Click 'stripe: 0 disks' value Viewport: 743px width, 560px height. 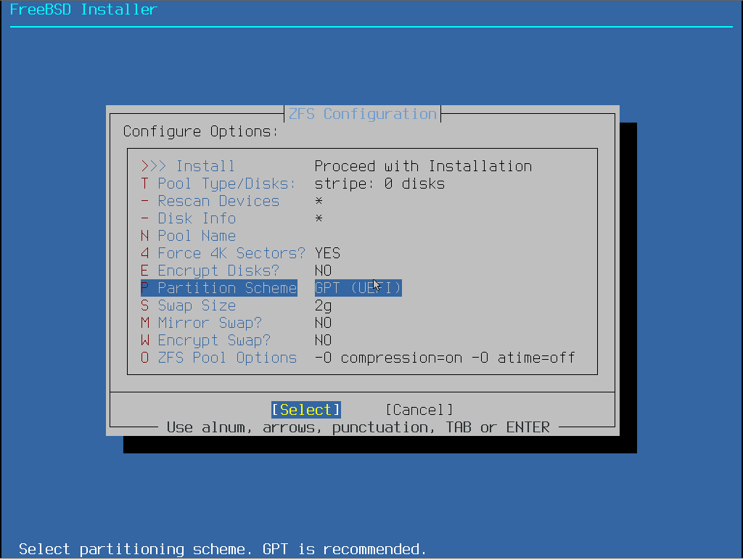(x=379, y=184)
